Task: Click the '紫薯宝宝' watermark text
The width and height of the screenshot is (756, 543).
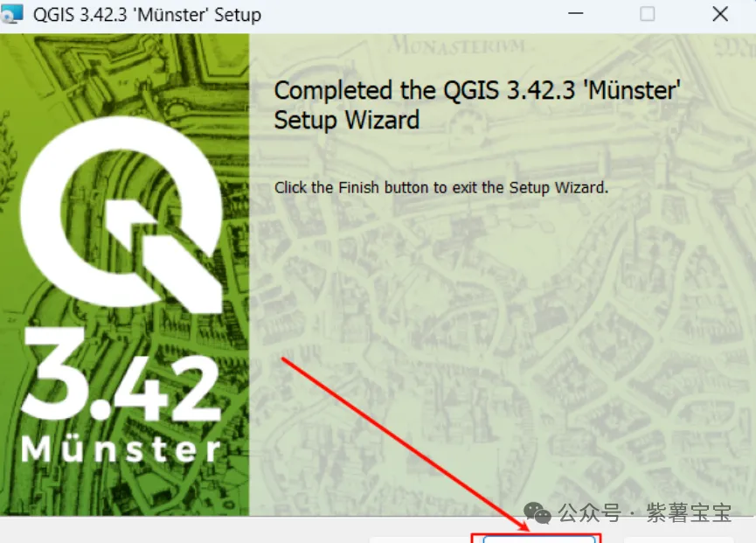Action: pyautogui.click(x=689, y=512)
